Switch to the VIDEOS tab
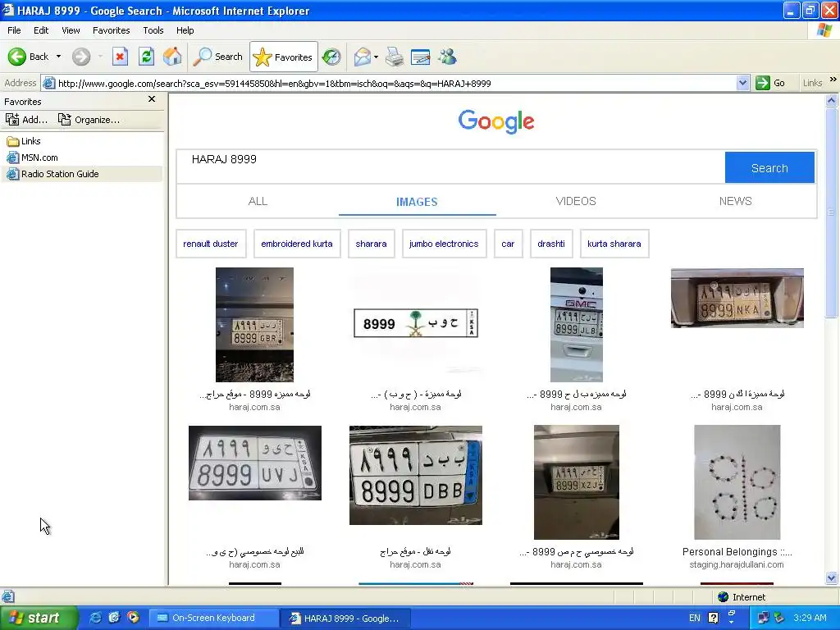Viewport: 840px width, 630px height. pyautogui.click(x=576, y=202)
